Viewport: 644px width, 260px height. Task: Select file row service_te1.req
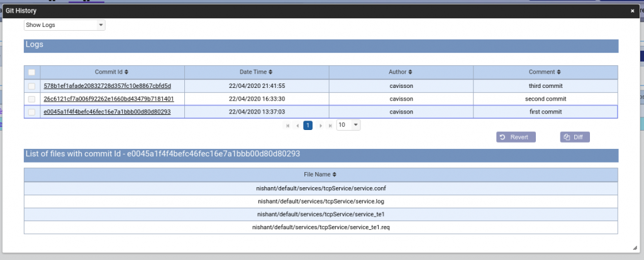pos(321,227)
